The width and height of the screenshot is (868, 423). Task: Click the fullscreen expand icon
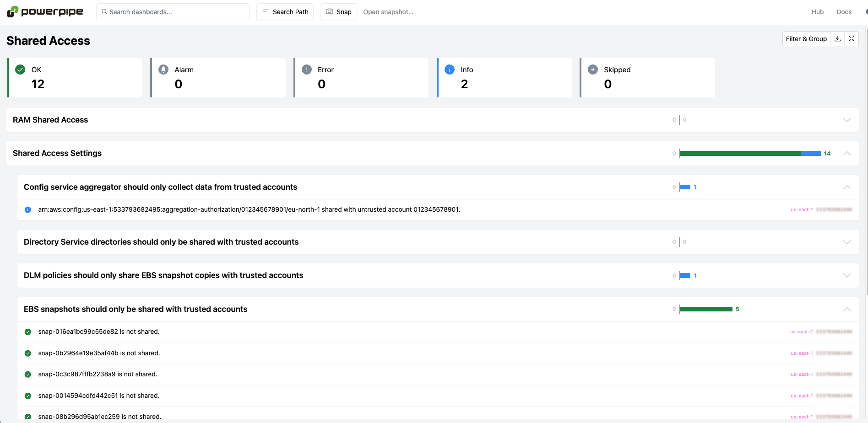(x=851, y=39)
